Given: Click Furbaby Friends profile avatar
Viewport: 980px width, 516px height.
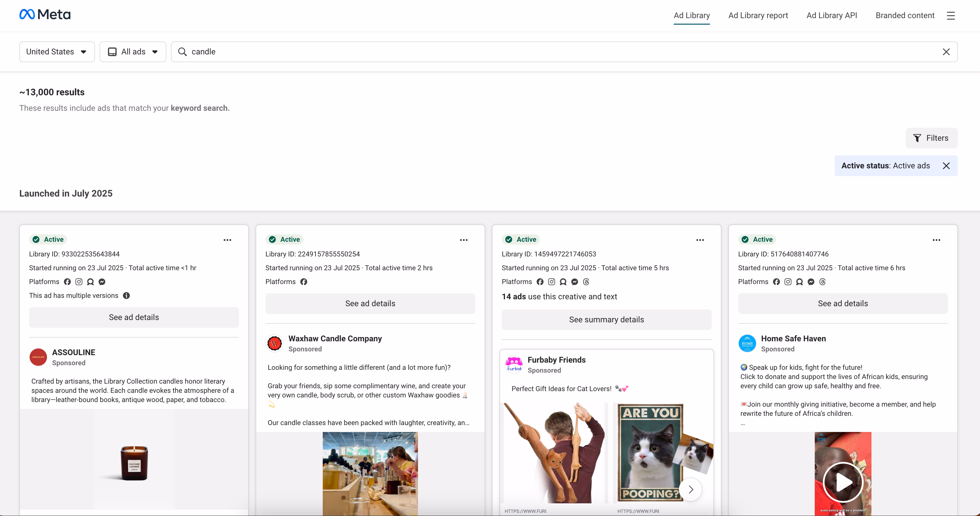Looking at the screenshot, I should tap(514, 365).
